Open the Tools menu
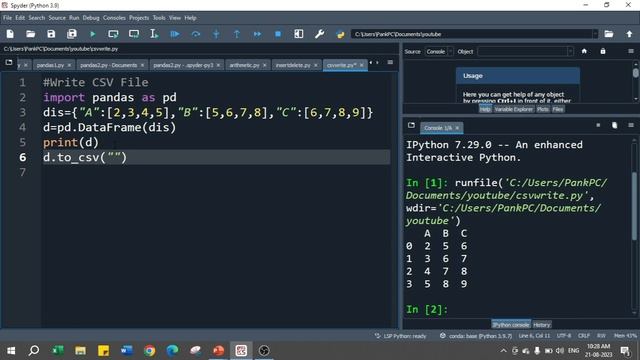The width and height of the screenshot is (640, 360). click(159, 18)
